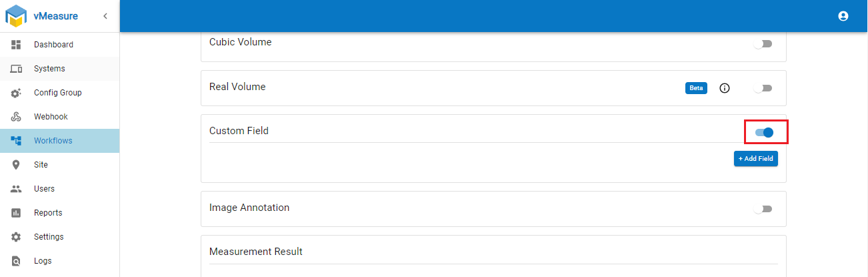This screenshot has width=868, height=277.
Task: Turn on the Real Volume switch
Action: [x=763, y=88]
